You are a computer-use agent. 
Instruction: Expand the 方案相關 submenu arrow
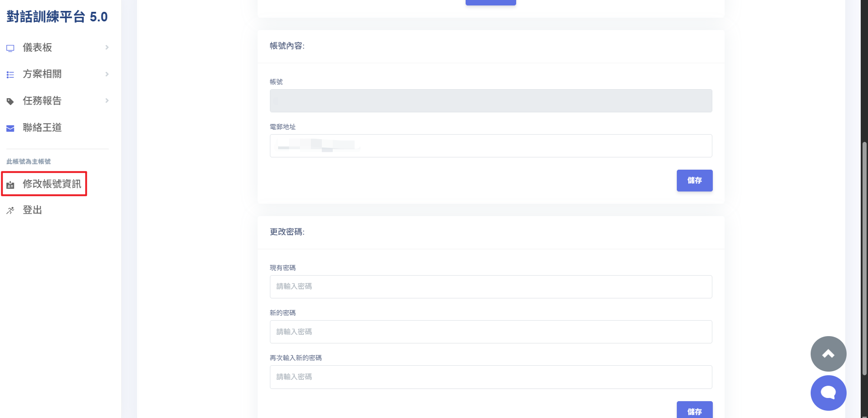[107, 74]
